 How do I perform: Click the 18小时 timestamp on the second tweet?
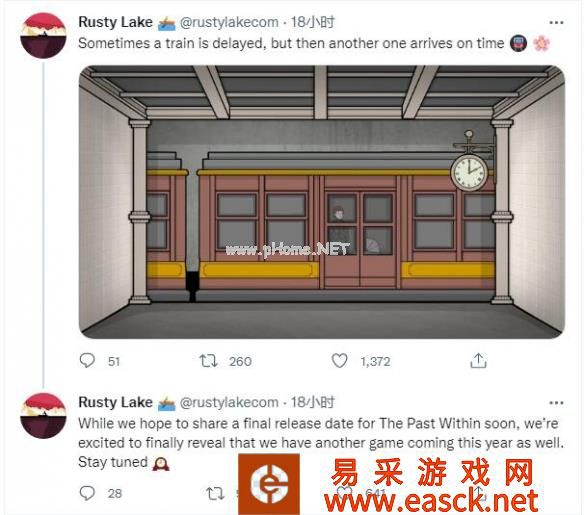[312, 402]
